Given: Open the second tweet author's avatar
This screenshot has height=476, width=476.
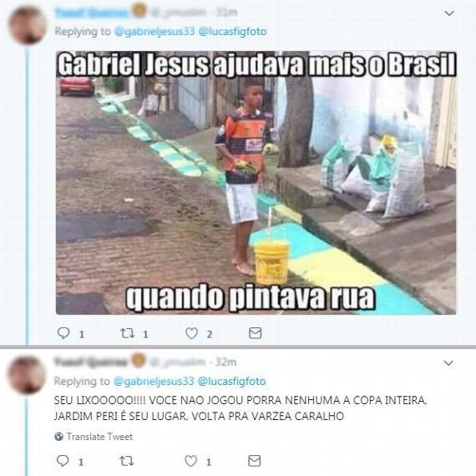Looking at the screenshot, I should 28,375.
